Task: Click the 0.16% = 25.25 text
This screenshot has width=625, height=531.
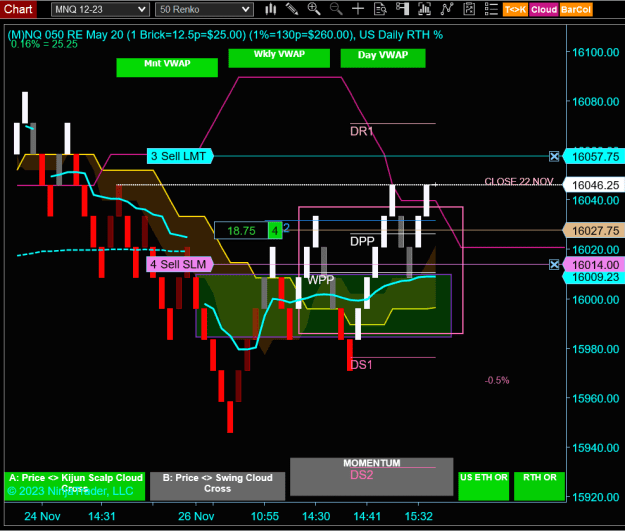Action: point(44,44)
